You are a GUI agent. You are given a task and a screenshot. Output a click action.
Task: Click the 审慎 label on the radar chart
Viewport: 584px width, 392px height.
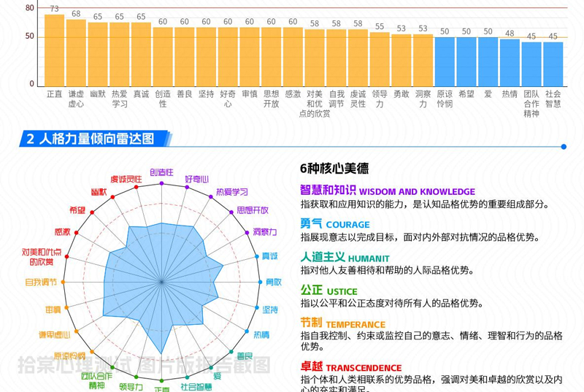point(53,310)
